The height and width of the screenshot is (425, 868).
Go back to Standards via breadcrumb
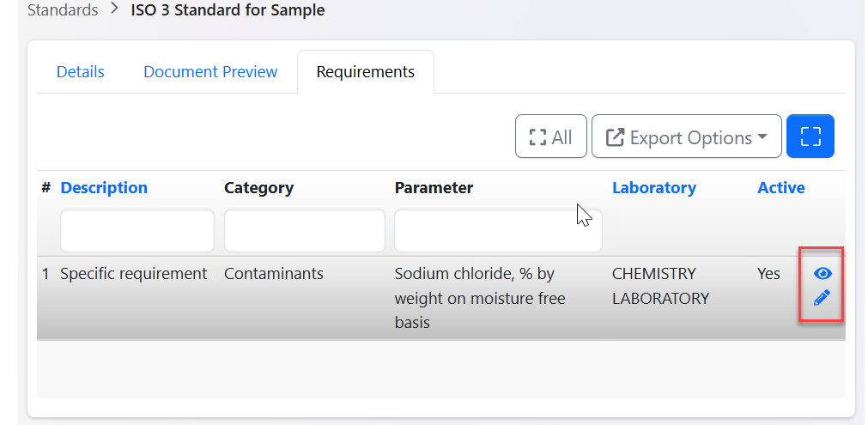63,11
